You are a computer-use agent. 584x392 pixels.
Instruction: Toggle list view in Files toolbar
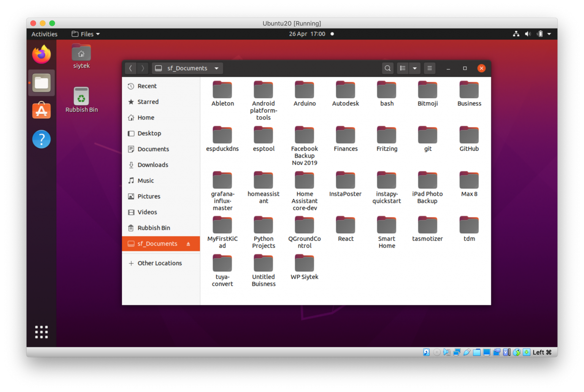click(403, 68)
